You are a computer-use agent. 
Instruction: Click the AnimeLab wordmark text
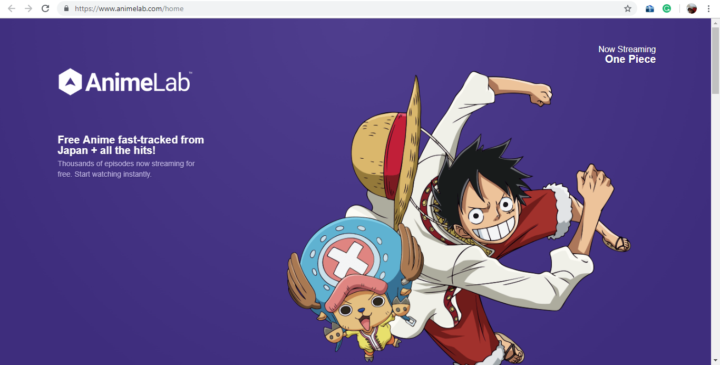[137, 83]
